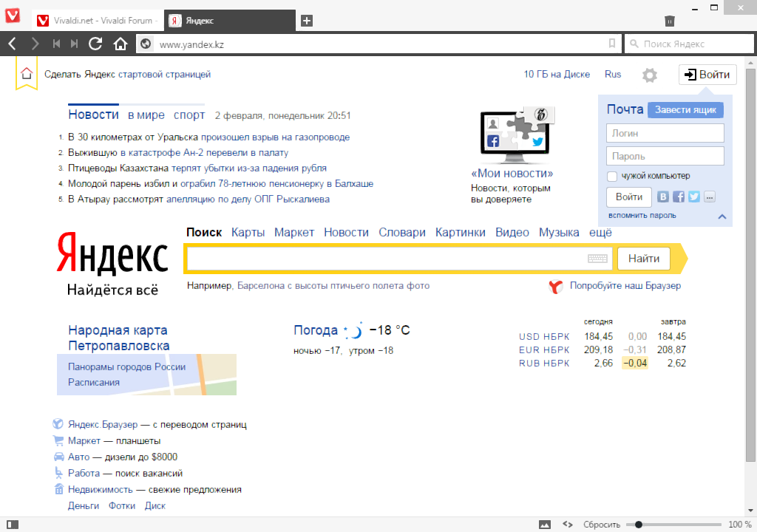Click the site info globe icon
Screen dimensions: 757x532
click(x=146, y=44)
